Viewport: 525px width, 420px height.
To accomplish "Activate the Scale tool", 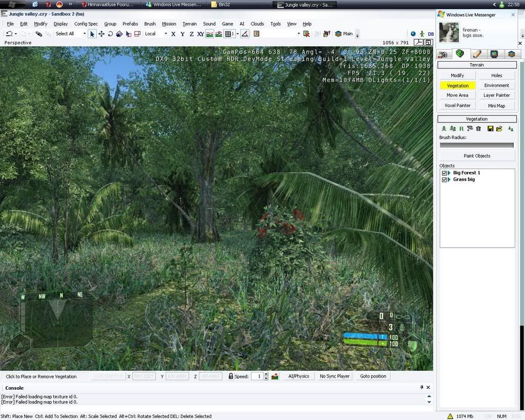I will tap(119, 34).
